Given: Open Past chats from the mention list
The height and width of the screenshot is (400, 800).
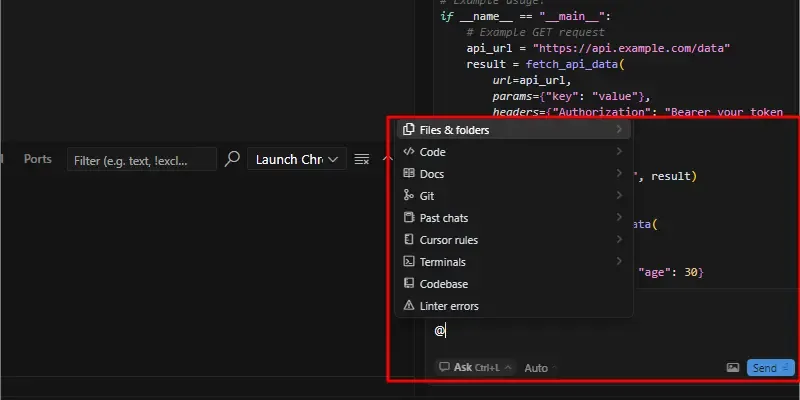Looking at the screenshot, I should point(514,218).
